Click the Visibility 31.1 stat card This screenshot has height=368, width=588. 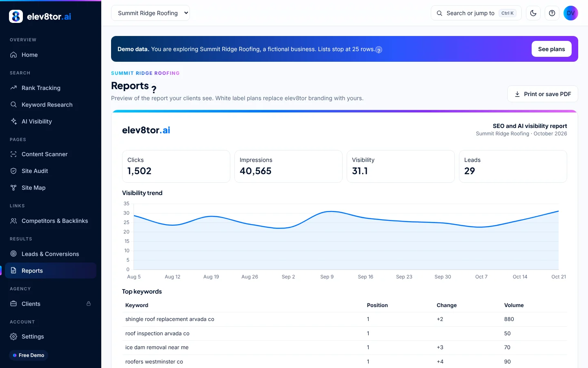click(x=401, y=166)
